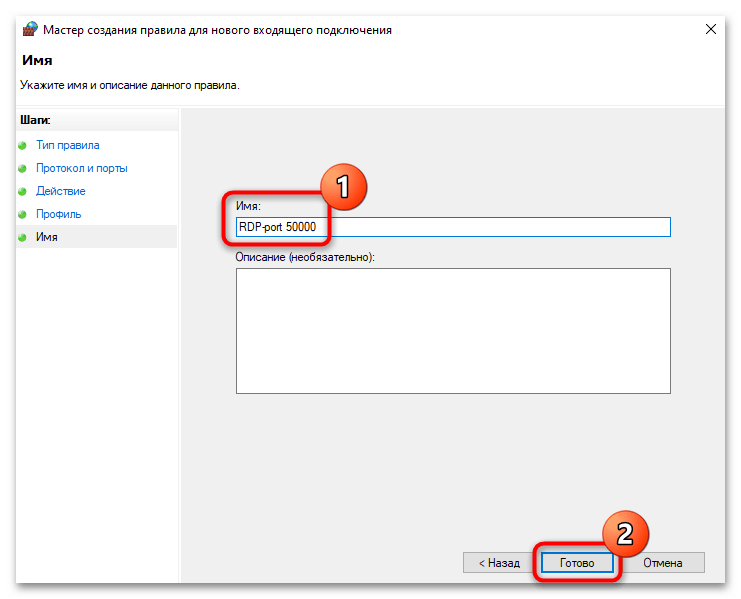
Task: Open the Тип правила step
Action: (x=68, y=145)
